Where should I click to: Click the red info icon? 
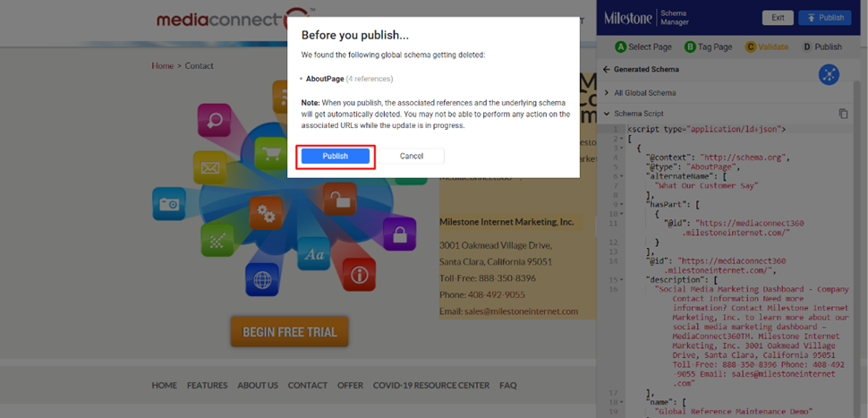359,275
